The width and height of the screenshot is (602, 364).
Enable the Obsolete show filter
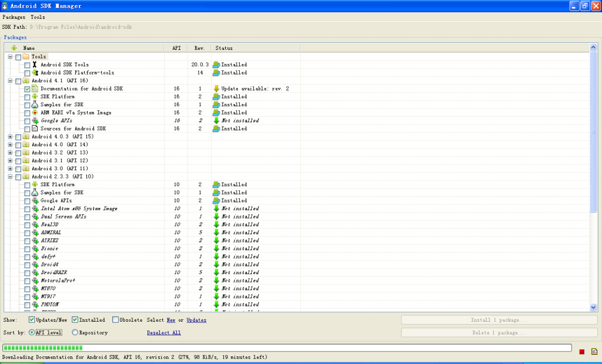pyautogui.click(x=116, y=320)
